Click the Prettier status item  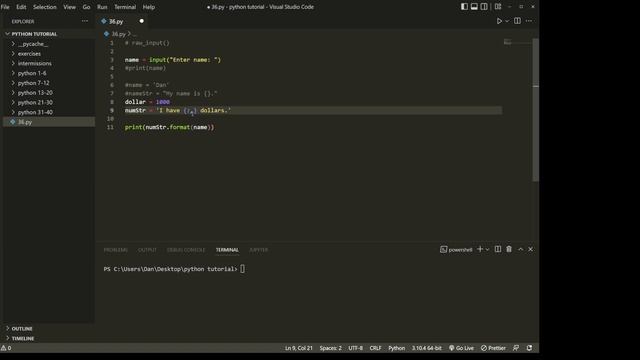point(493,348)
